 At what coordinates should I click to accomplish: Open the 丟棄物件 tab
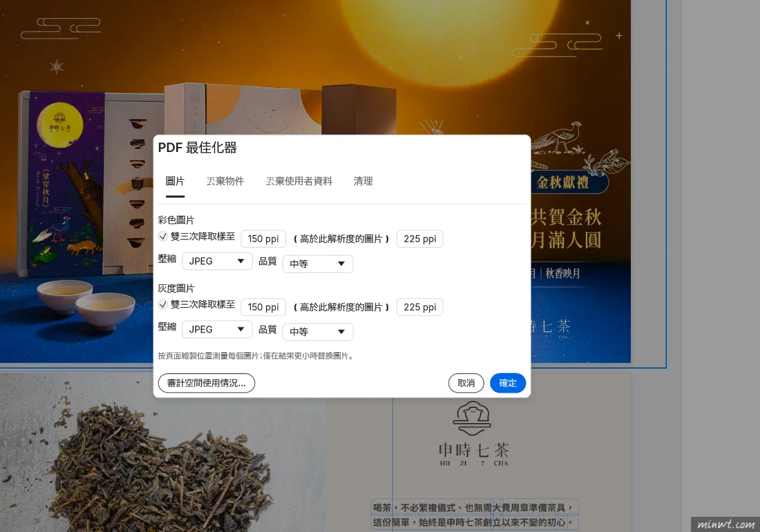(225, 181)
